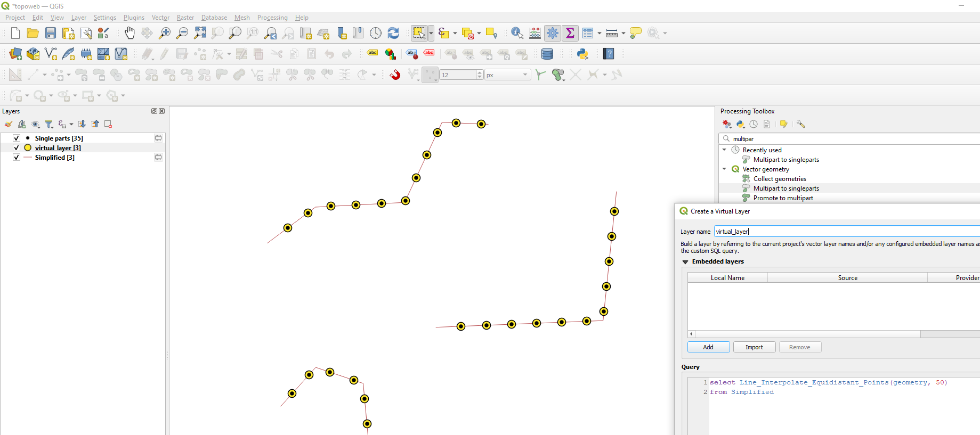Open the Layer menu

click(79, 18)
